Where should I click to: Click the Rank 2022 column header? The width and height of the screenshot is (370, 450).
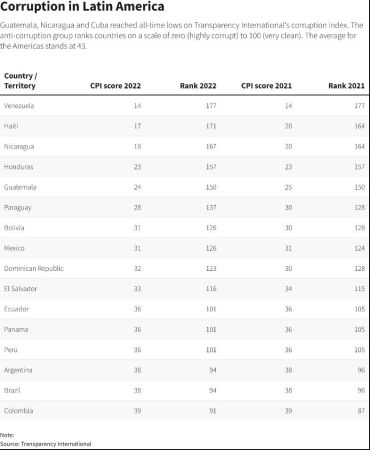click(198, 86)
